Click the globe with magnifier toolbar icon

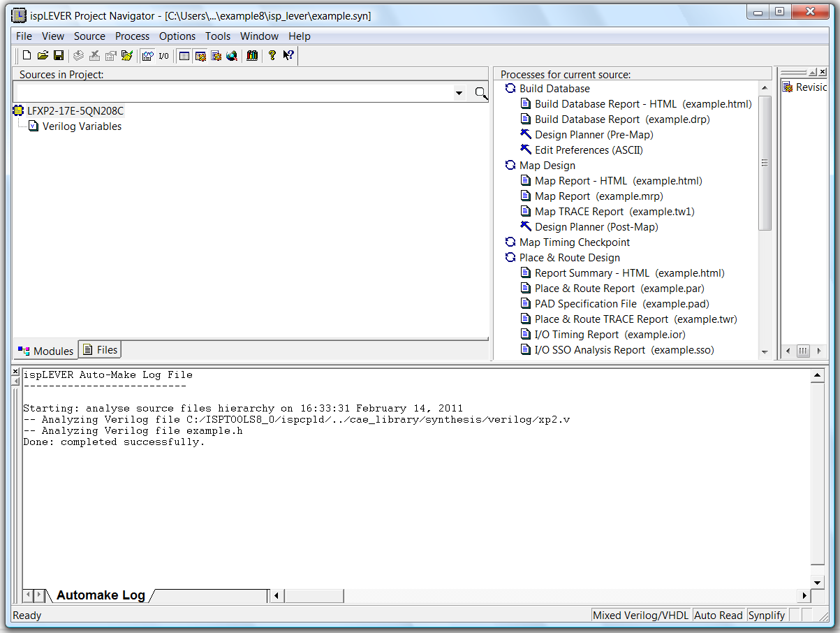pyautogui.click(x=232, y=56)
